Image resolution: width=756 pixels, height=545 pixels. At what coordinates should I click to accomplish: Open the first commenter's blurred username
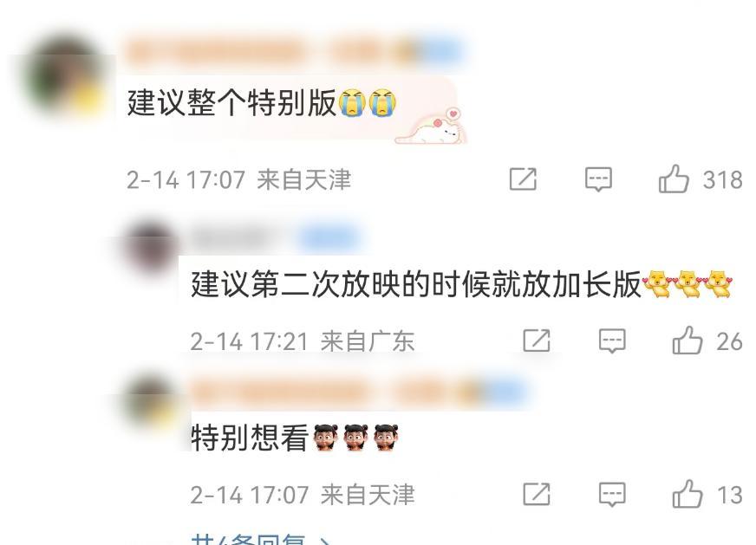point(294,52)
